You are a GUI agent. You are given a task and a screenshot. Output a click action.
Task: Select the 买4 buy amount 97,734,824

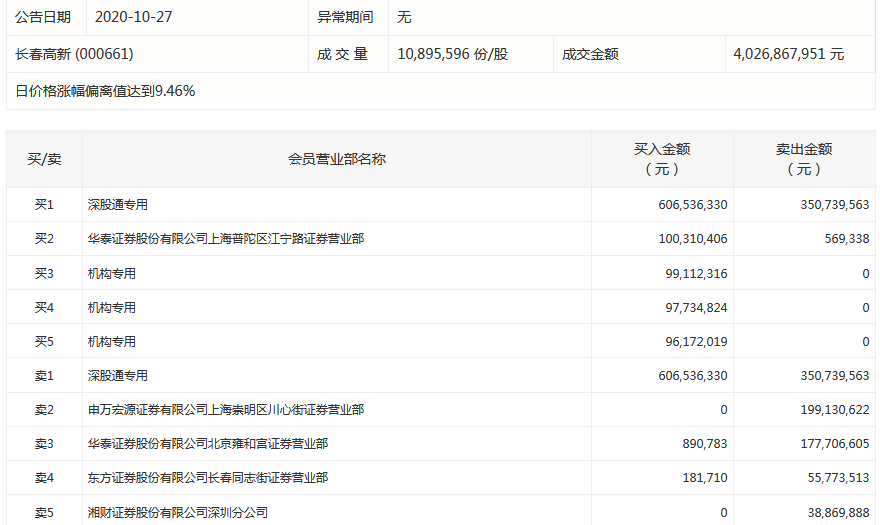click(694, 307)
